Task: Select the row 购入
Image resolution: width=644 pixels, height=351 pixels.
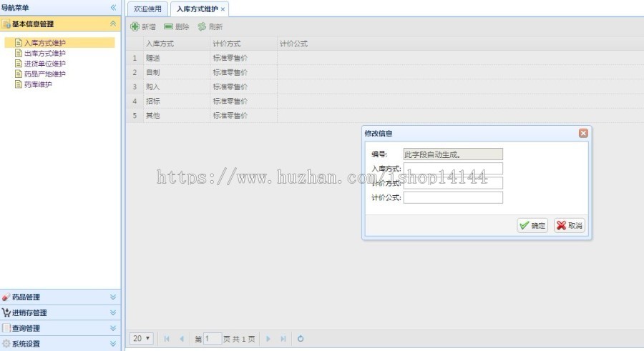Action: pos(385,86)
